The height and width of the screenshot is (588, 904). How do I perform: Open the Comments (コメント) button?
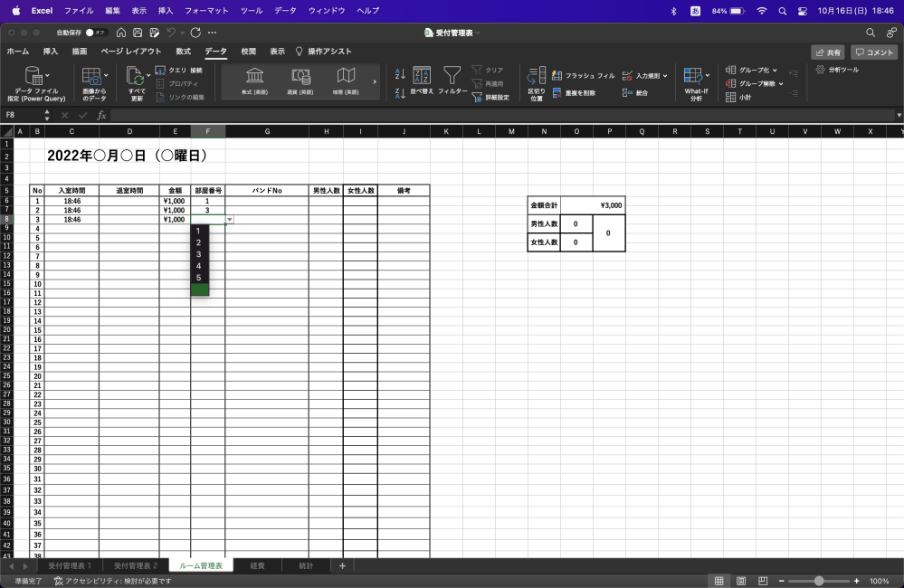(x=874, y=52)
